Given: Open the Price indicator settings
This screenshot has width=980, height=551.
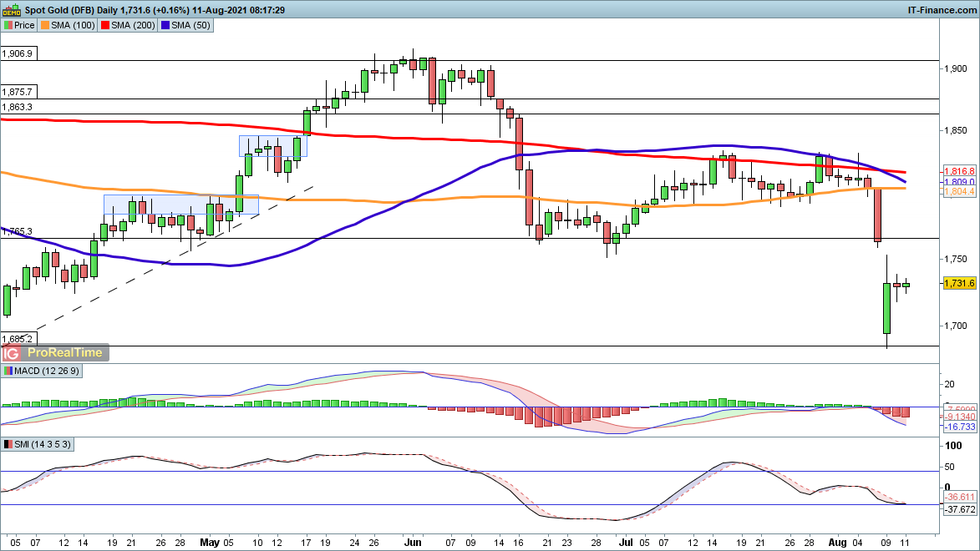Looking at the screenshot, I should pos(20,25).
